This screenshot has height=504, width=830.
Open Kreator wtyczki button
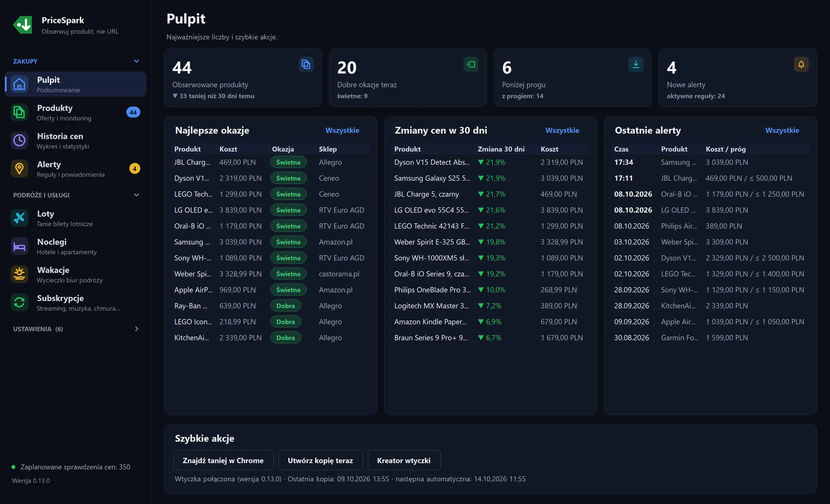pos(404,460)
